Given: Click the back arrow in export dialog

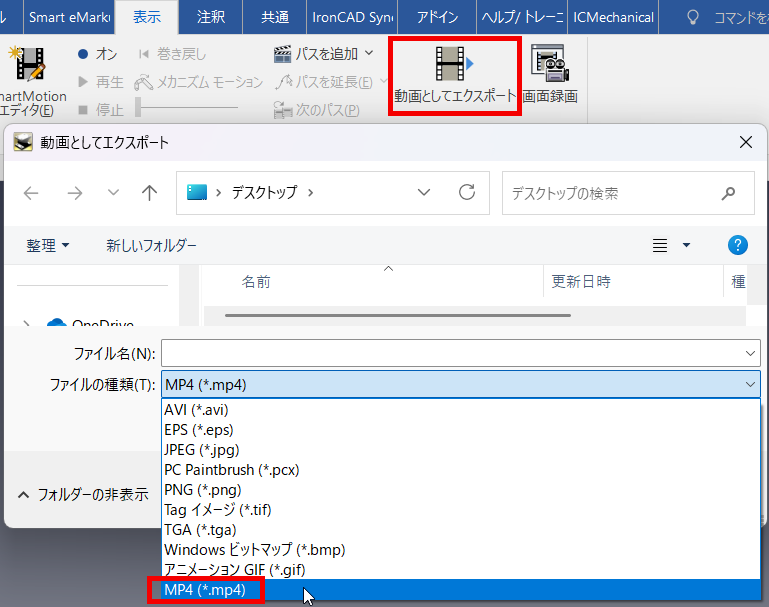Looking at the screenshot, I should click(31, 193).
